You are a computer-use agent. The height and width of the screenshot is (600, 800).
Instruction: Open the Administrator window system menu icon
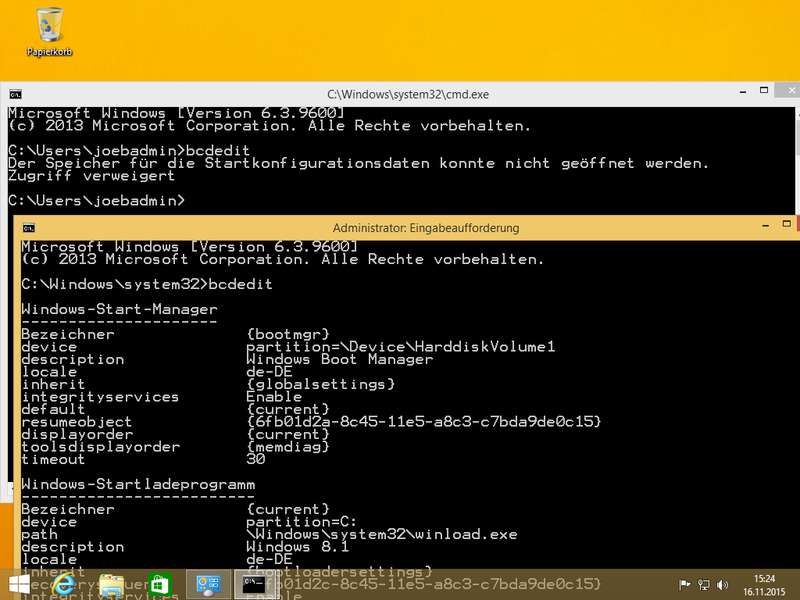coord(29,227)
